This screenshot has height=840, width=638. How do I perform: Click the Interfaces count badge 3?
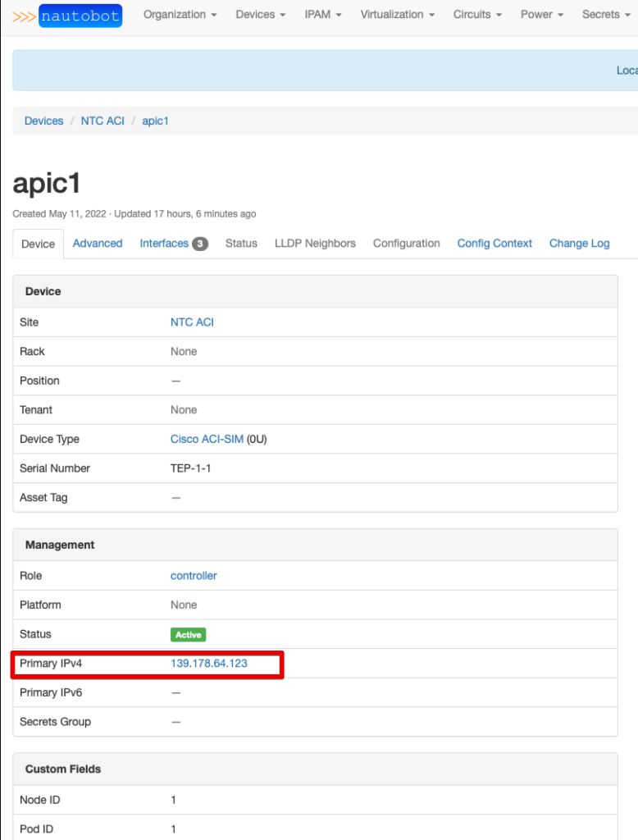pos(200,244)
